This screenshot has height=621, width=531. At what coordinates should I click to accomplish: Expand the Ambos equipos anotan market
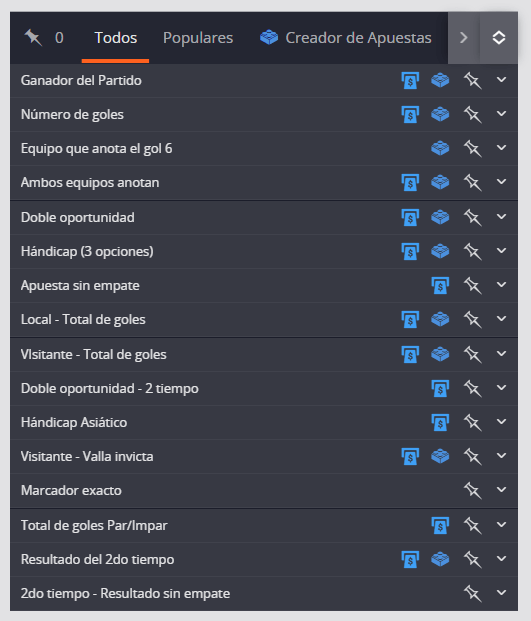(x=501, y=182)
